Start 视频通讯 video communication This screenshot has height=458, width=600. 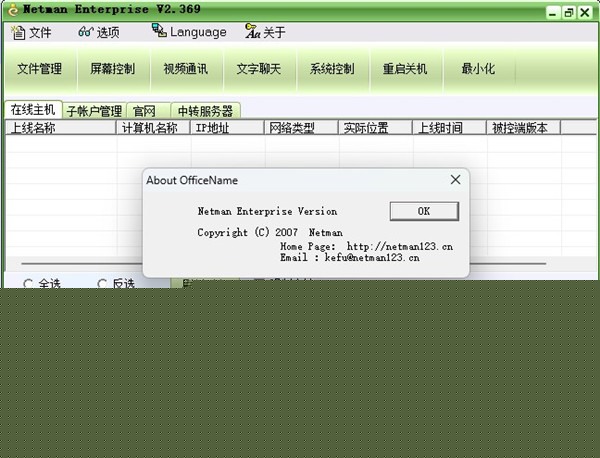[x=186, y=69]
